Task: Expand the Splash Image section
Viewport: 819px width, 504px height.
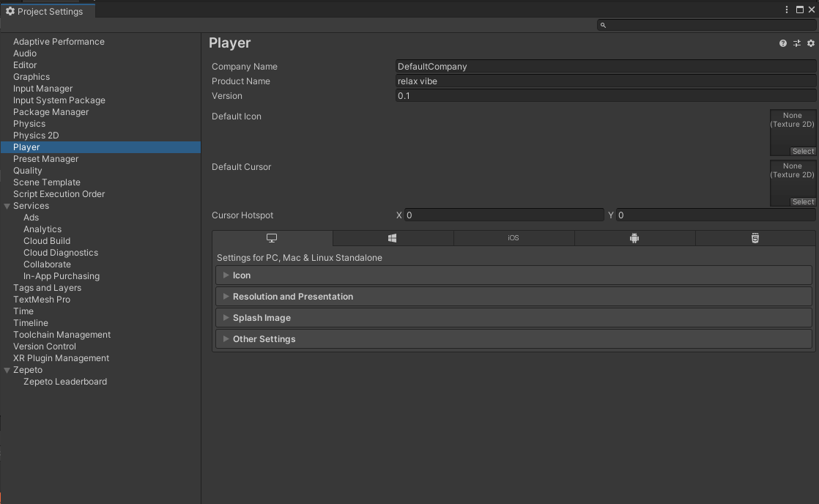Action: tap(514, 317)
